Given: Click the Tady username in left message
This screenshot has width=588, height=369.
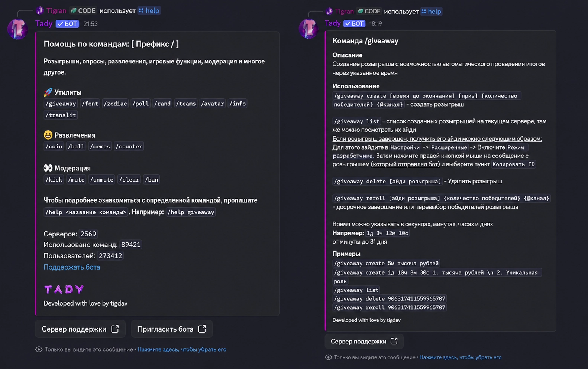Looking at the screenshot, I should [x=44, y=23].
